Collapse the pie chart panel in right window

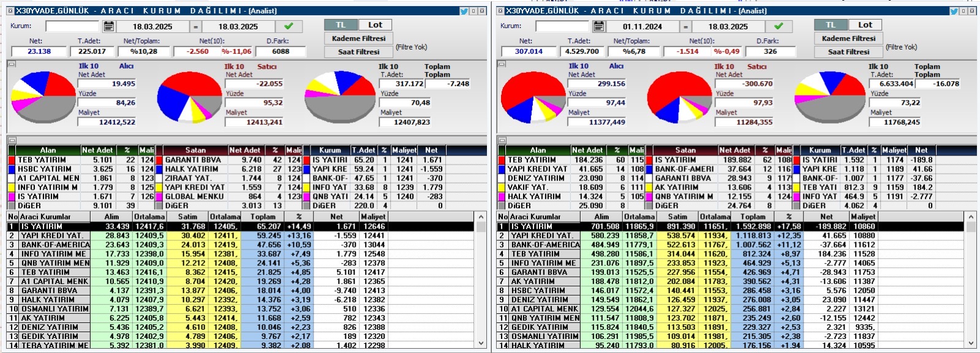[x=501, y=64]
